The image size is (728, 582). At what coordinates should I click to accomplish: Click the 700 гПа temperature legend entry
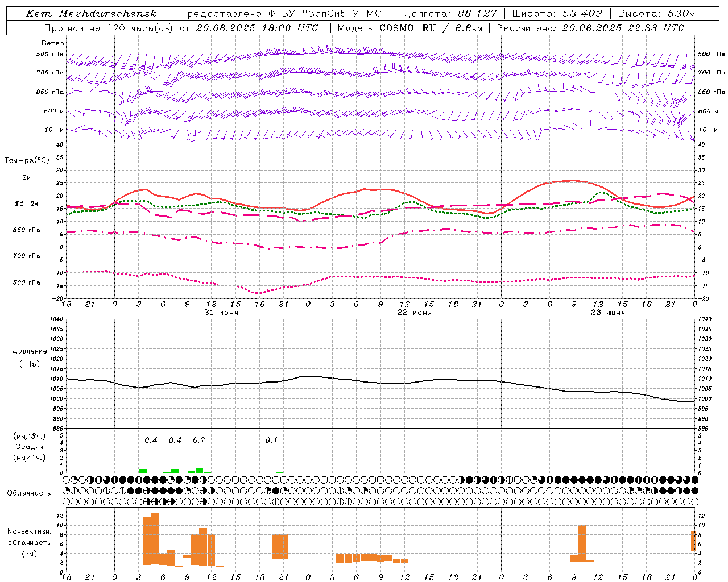tap(26, 256)
